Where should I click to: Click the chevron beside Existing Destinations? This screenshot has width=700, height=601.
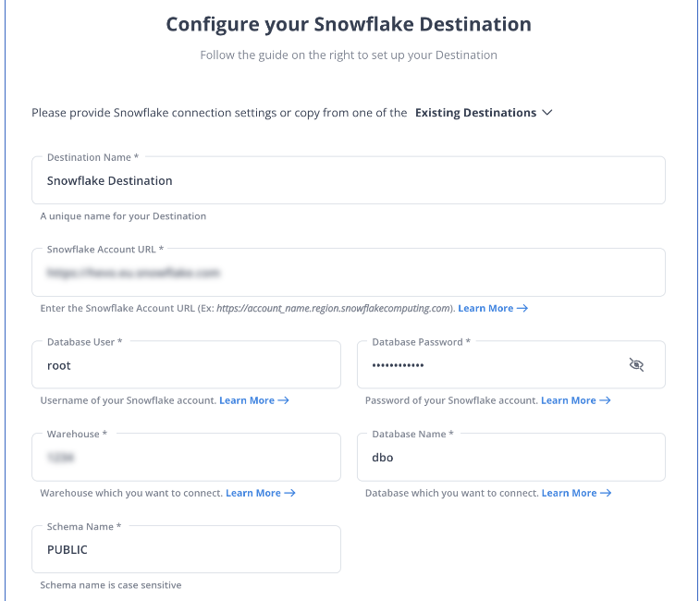coord(547,113)
